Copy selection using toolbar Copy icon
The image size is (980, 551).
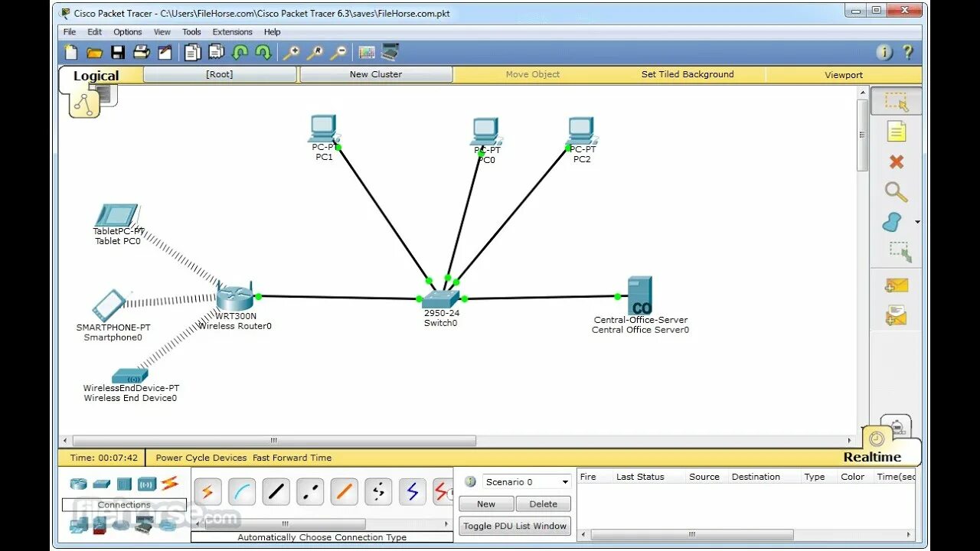[193, 53]
